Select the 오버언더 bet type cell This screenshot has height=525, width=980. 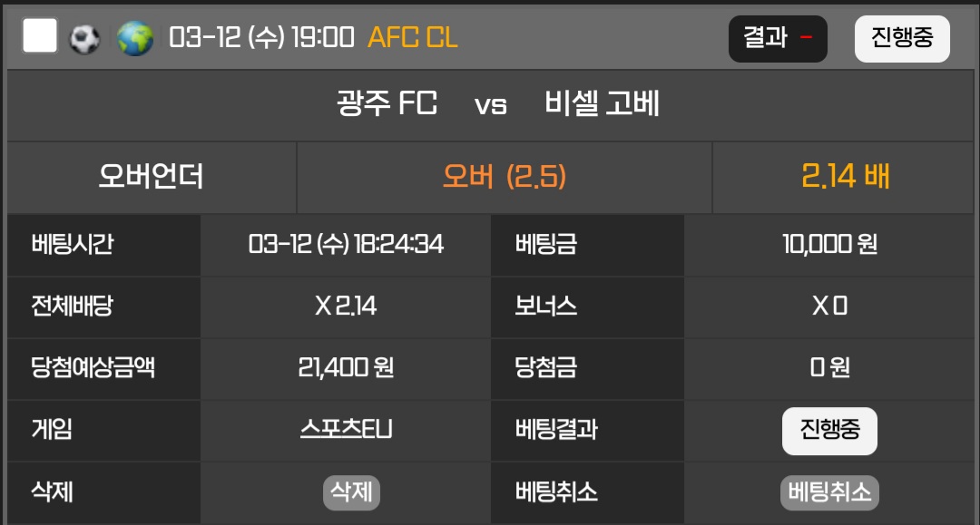pos(152,176)
